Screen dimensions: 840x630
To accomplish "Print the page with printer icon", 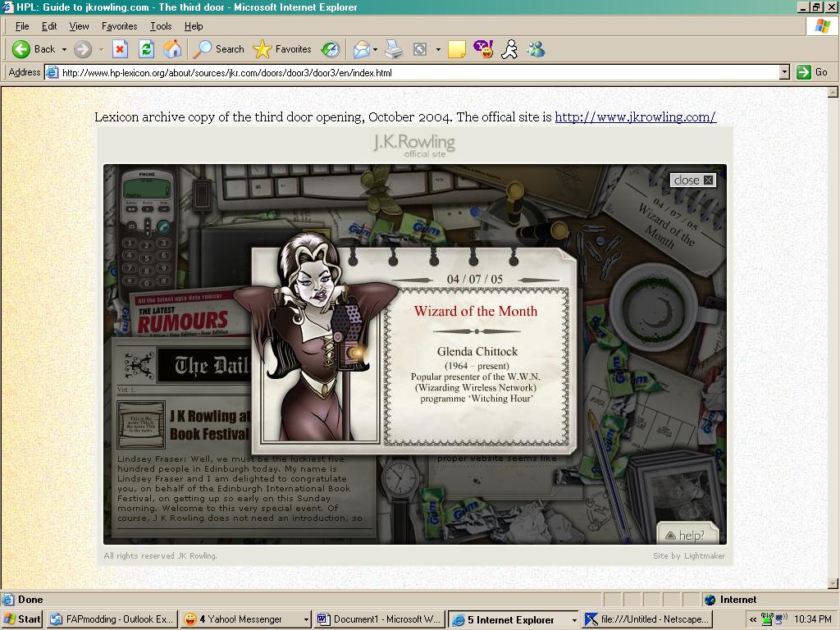I will pyautogui.click(x=394, y=49).
